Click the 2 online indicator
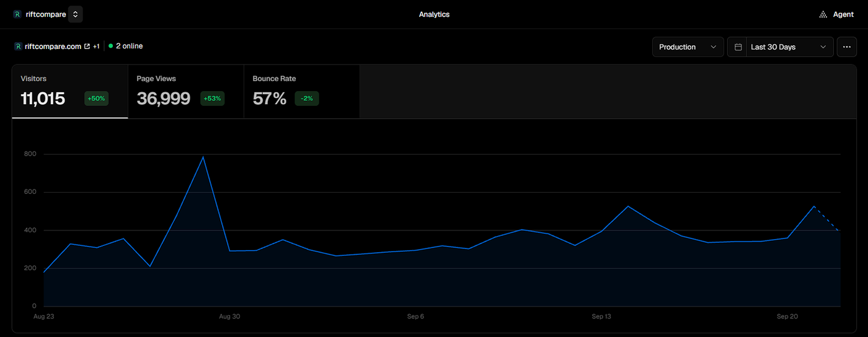The image size is (868, 337). (x=125, y=46)
